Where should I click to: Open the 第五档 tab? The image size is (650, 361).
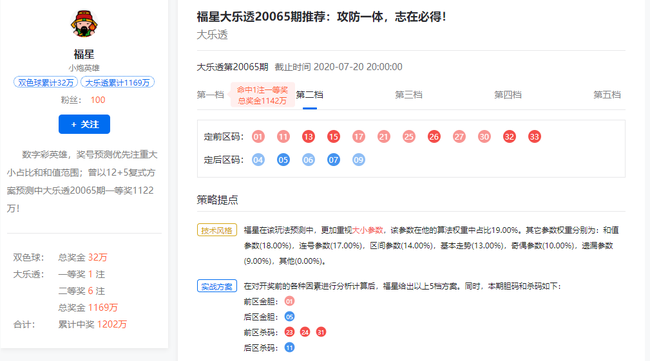607,95
